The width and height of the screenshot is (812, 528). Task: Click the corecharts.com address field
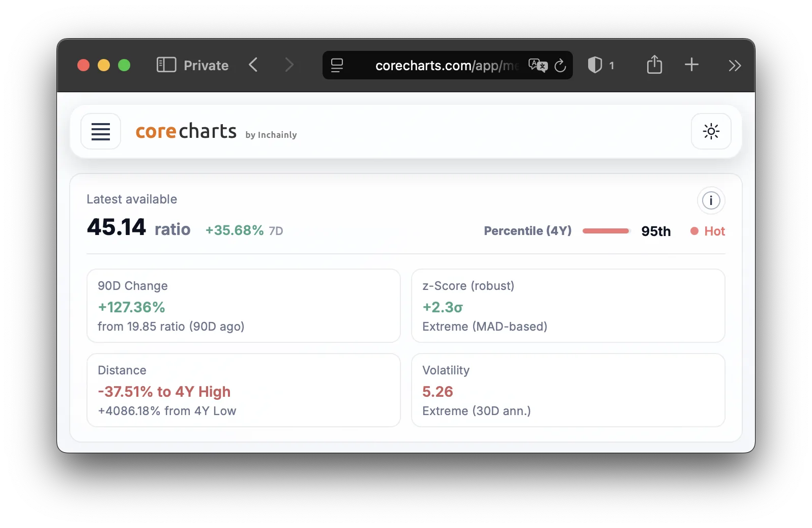445,66
